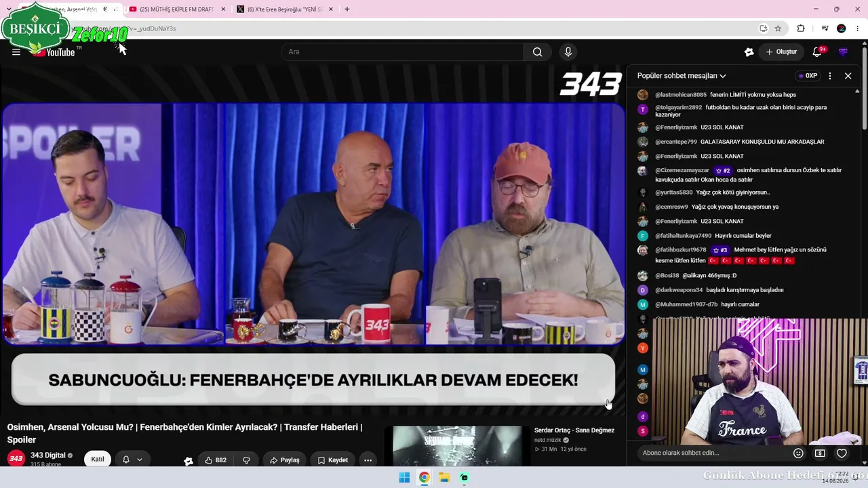Open a new browser tab
Image resolution: width=868 pixels, height=488 pixels.
pyautogui.click(x=347, y=9)
